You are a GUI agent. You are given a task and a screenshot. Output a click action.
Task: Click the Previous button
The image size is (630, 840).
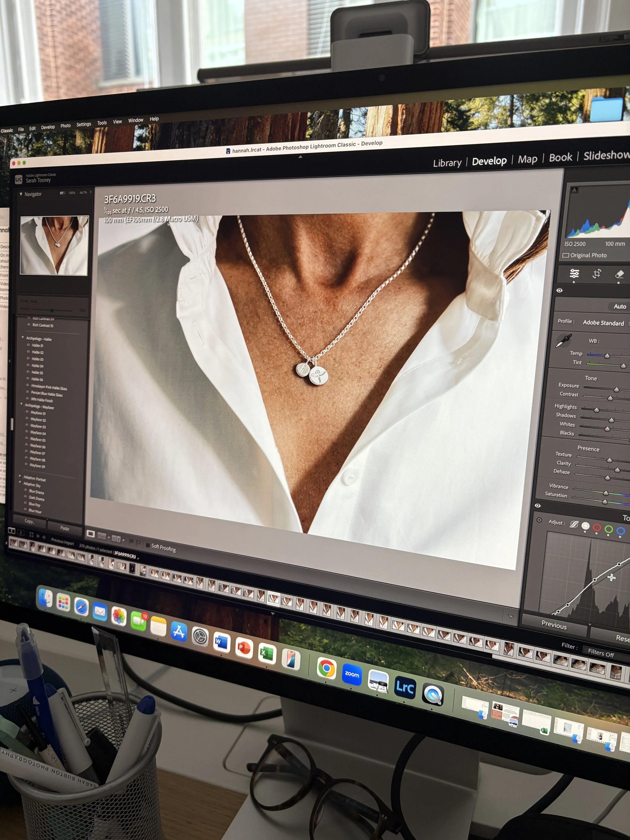point(554,625)
